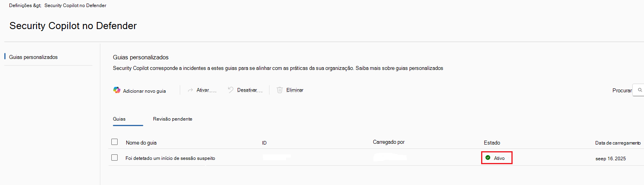The image size is (644, 185).
Task: Sort by Estado column header
Action: click(x=492, y=143)
